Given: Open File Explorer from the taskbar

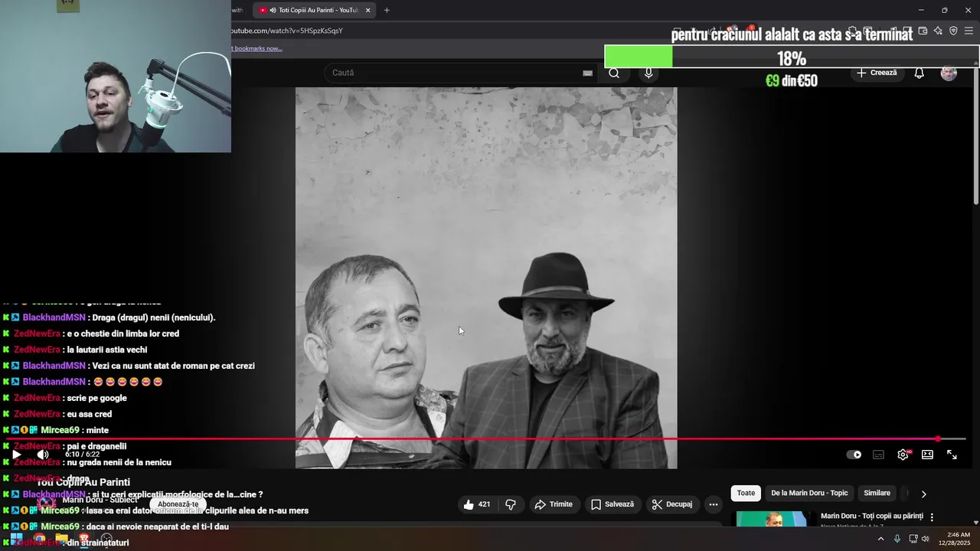Looking at the screenshot, I should click(62, 539).
